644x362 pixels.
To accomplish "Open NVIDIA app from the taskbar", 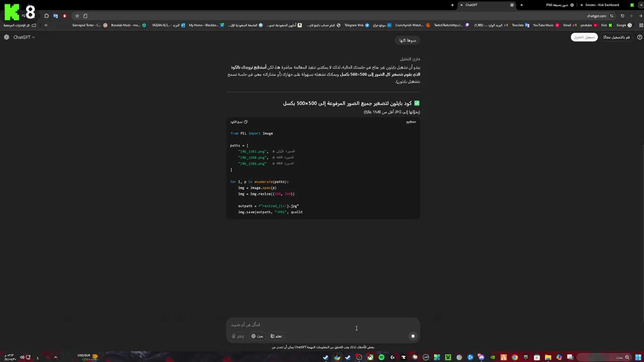I will pyautogui.click(x=493, y=357).
